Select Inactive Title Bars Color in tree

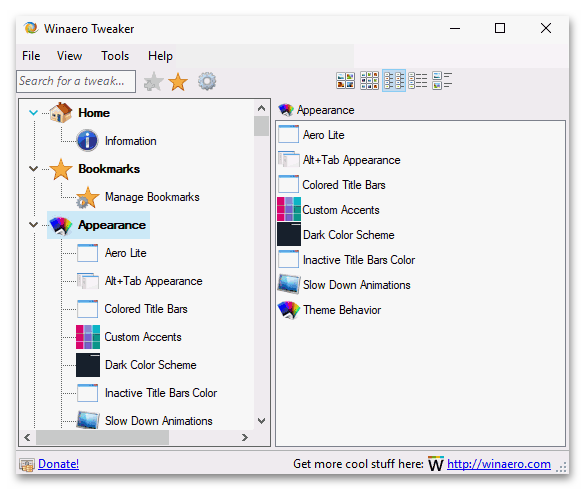click(x=161, y=393)
